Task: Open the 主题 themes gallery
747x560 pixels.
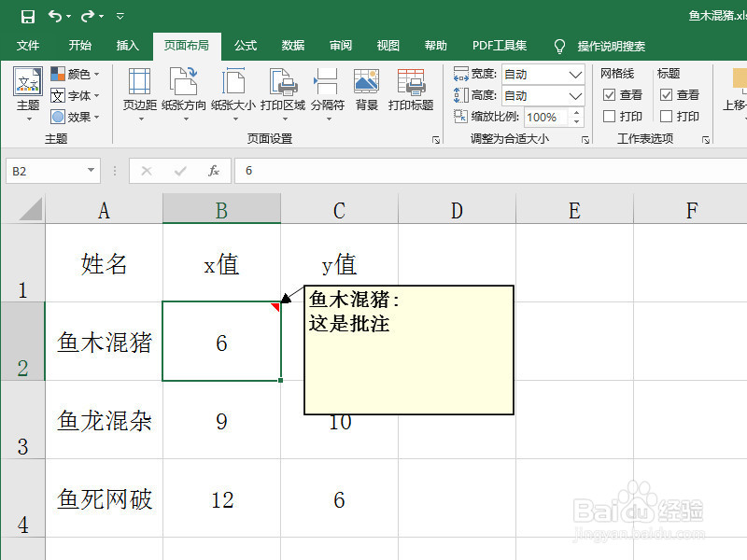Action: coord(28,94)
